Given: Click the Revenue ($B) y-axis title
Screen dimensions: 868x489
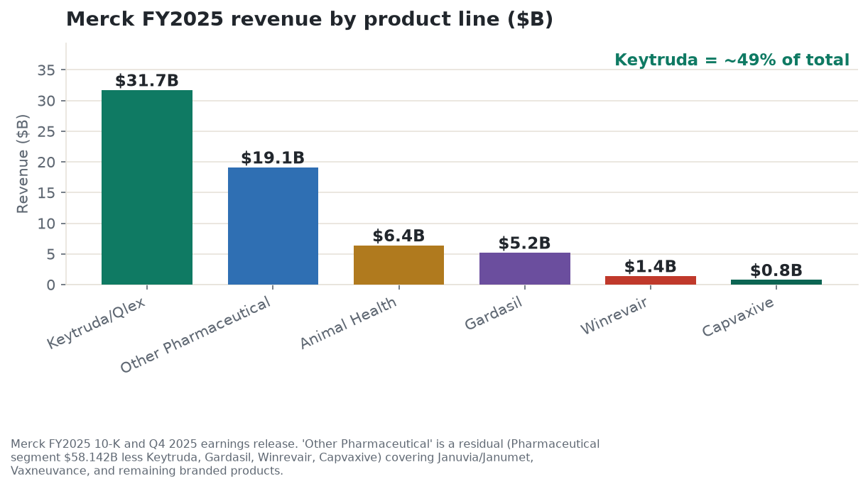Looking at the screenshot, I should pos(23,163).
